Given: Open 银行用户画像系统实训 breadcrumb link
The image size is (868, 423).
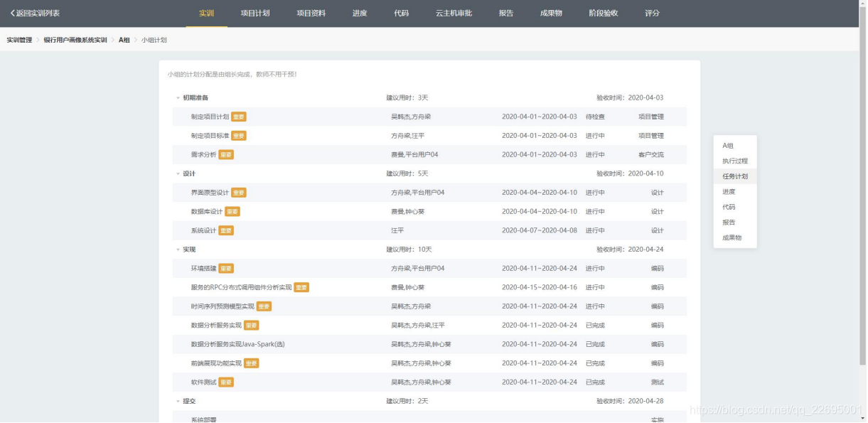Looking at the screenshot, I should pyautogui.click(x=75, y=40).
